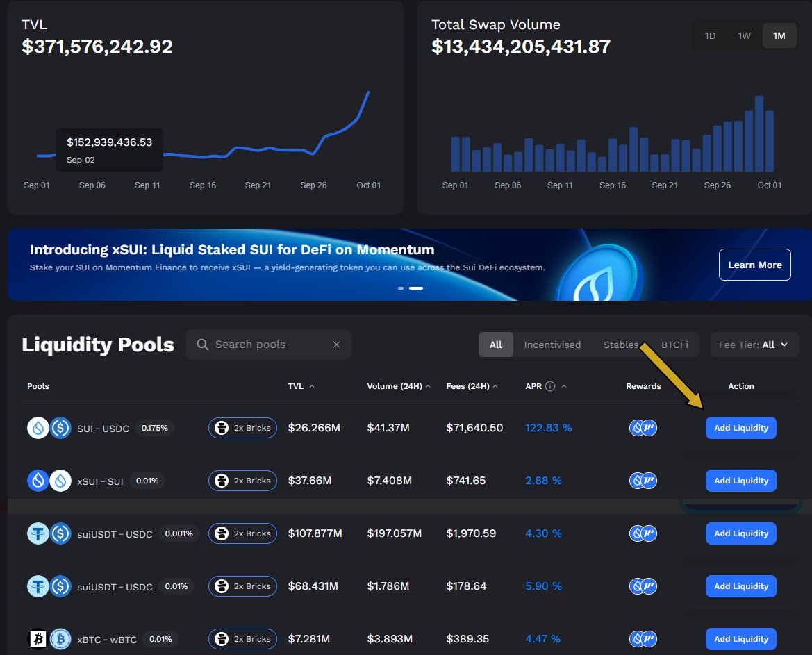Image resolution: width=812 pixels, height=655 pixels.
Task: Add Liquidity to the xSUI – SUI pool
Action: pyautogui.click(x=740, y=481)
